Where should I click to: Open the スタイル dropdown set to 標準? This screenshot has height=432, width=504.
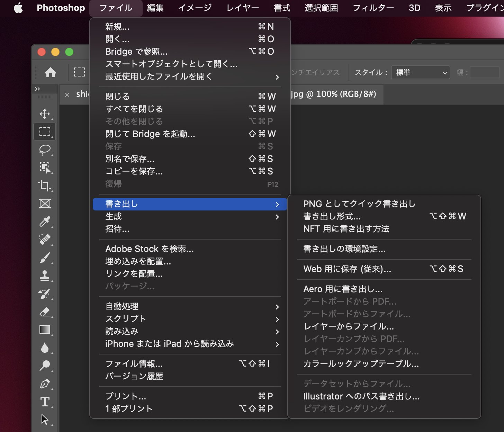click(420, 72)
